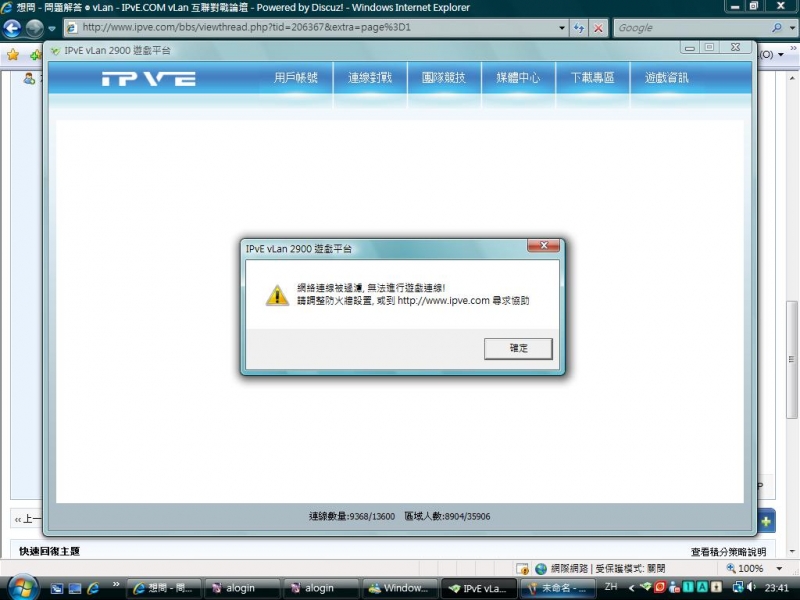Select the 媒體中心 navigation menu
Viewport: 800px width, 600px height.
coord(518,76)
